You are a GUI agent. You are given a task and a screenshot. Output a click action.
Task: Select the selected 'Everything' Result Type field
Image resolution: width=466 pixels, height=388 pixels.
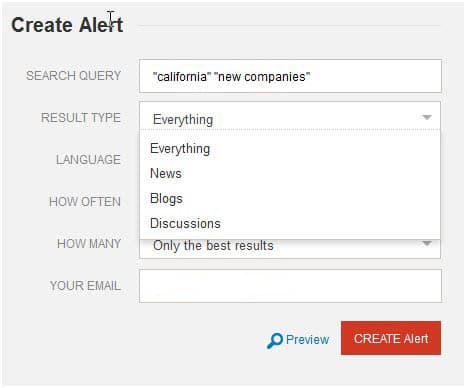click(290, 116)
